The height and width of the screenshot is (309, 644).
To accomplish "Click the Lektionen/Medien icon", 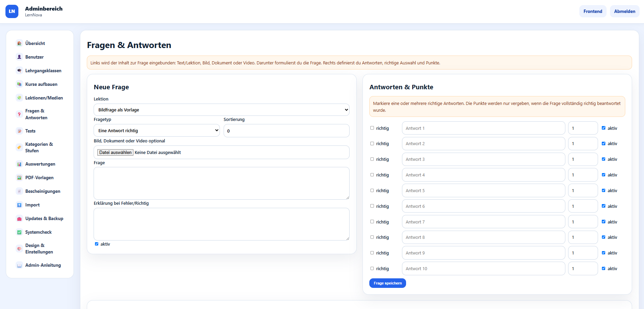I will pyautogui.click(x=19, y=98).
